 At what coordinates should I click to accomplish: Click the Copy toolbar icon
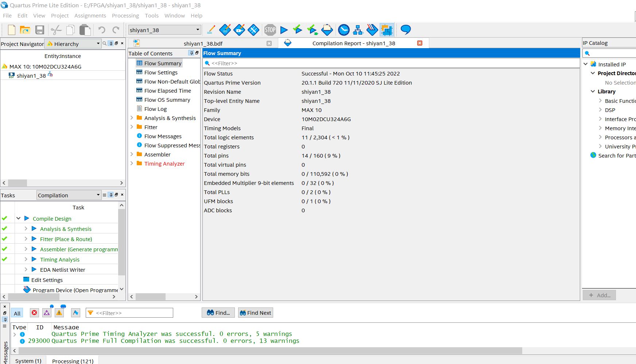70,30
